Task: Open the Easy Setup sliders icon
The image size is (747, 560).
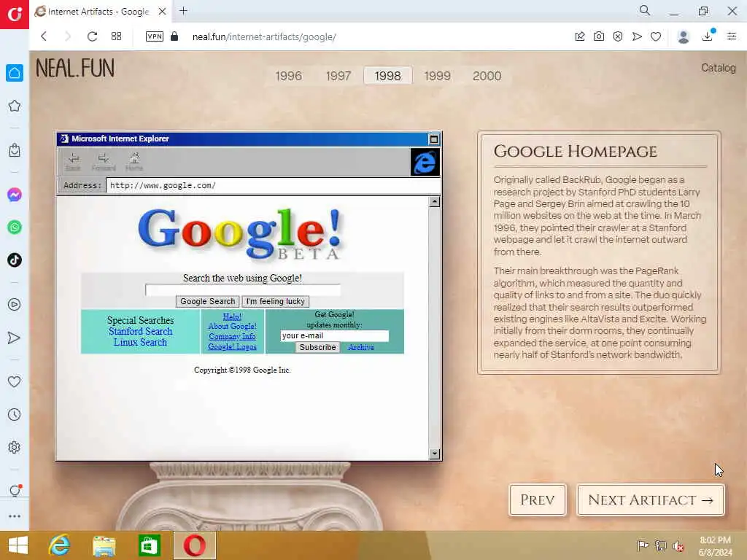Action: pyautogui.click(x=732, y=36)
